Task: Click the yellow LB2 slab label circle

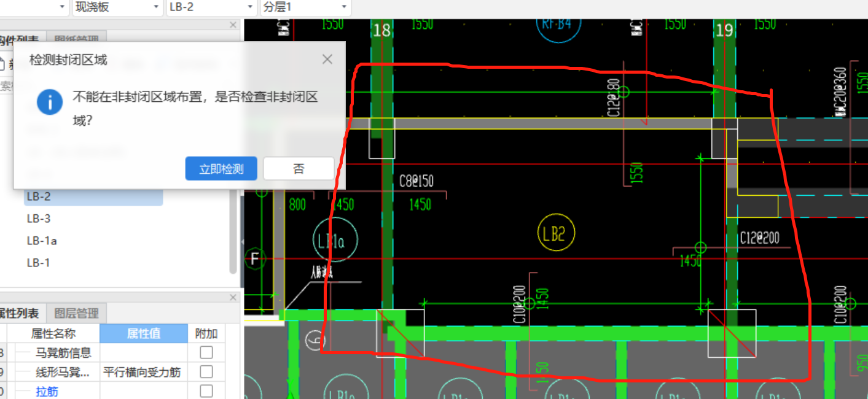Action: tap(555, 233)
